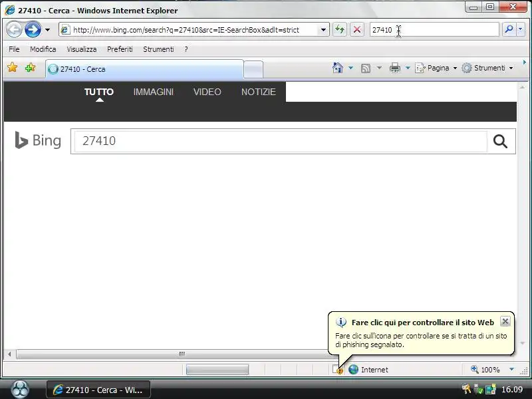Open Favorites Center star icon

(x=12, y=68)
